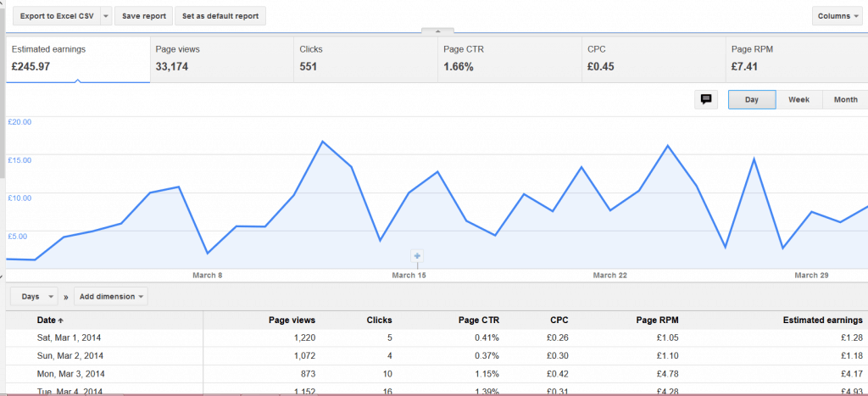Click the March 8 axis label

(208, 276)
